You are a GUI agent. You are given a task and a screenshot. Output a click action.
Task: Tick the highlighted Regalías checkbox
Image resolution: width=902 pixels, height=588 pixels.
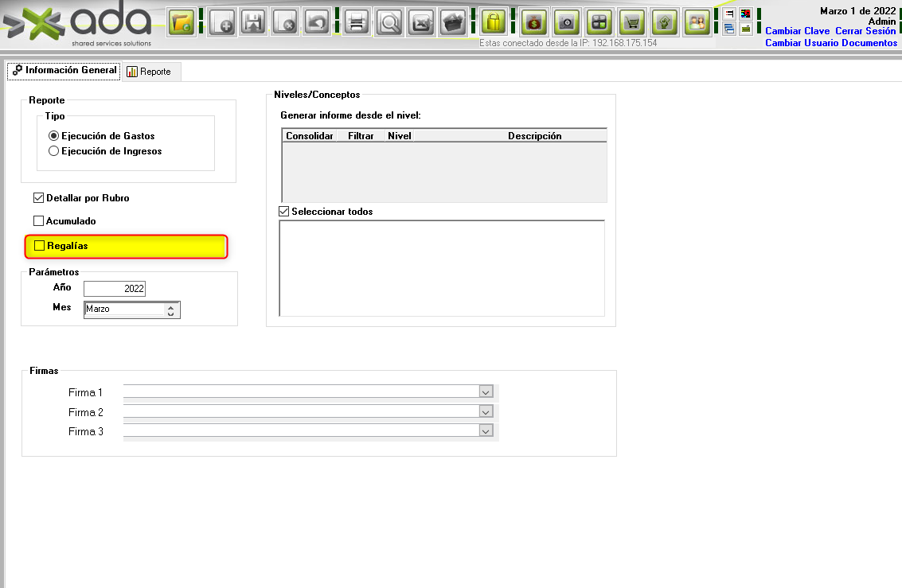pyautogui.click(x=39, y=247)
